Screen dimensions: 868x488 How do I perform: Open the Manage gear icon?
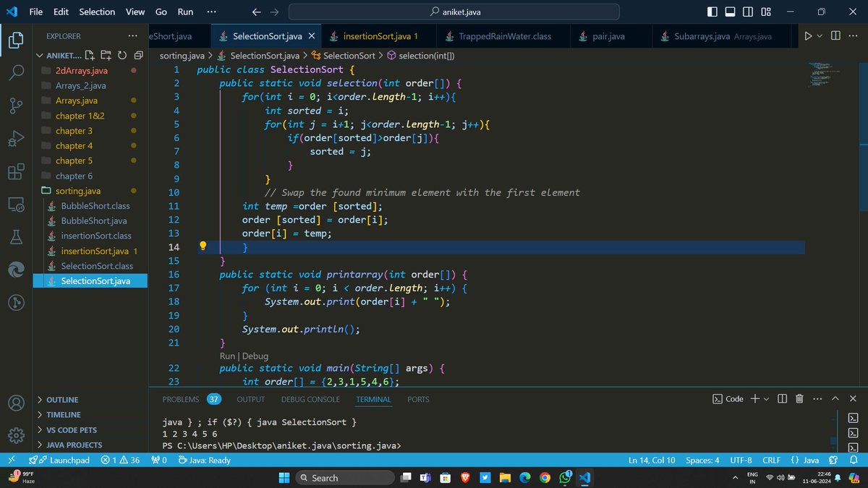(16, 436)
